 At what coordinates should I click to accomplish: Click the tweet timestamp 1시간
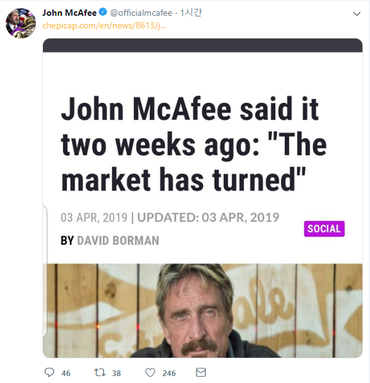tap(191, 13)
